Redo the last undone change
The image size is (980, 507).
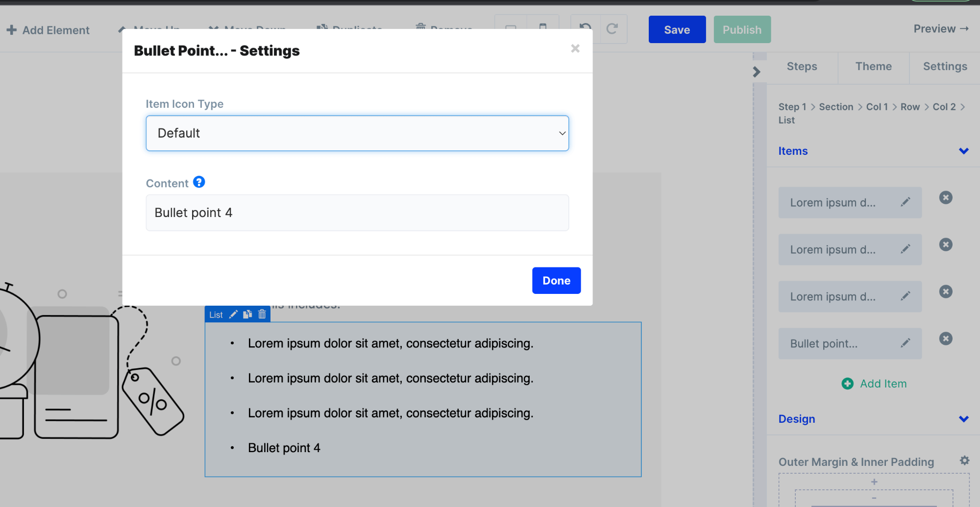(x=612, y=29)
